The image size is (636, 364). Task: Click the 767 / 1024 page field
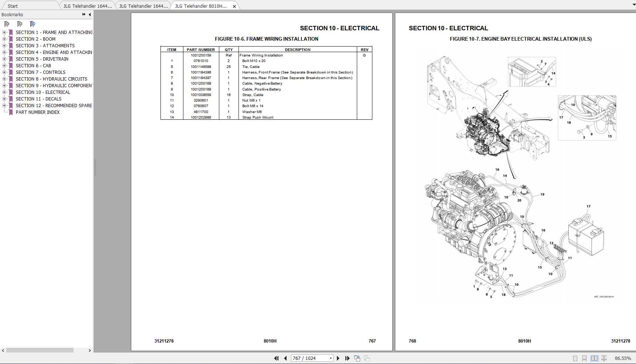pos(309,358)
